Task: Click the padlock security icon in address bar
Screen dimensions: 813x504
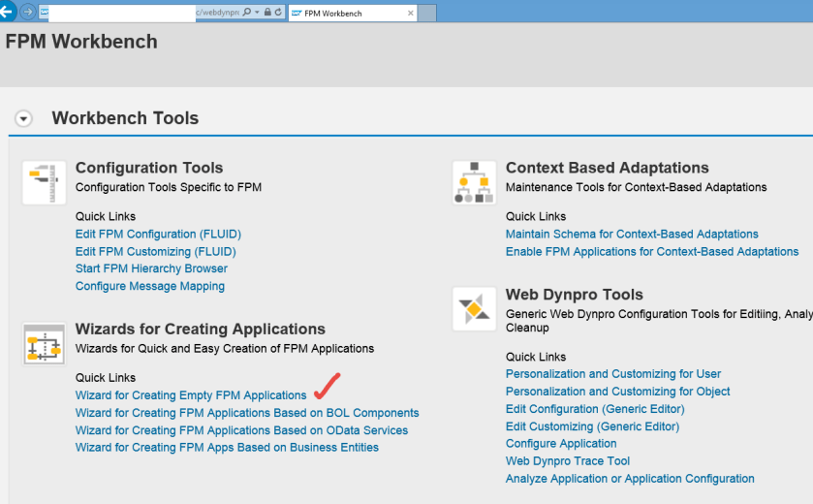Action: 267,13
